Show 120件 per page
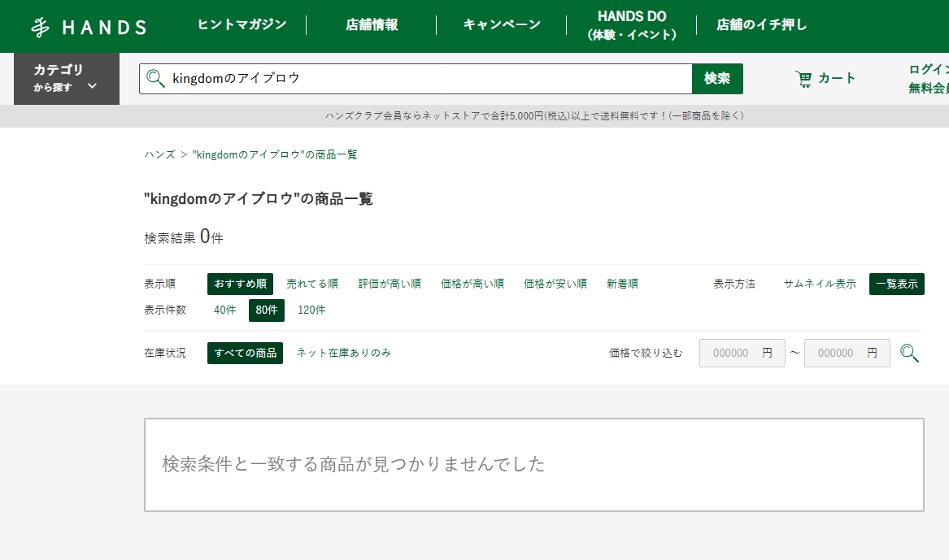Image resolution: width=949 pixels, height=560 pixels. point(311,310)
